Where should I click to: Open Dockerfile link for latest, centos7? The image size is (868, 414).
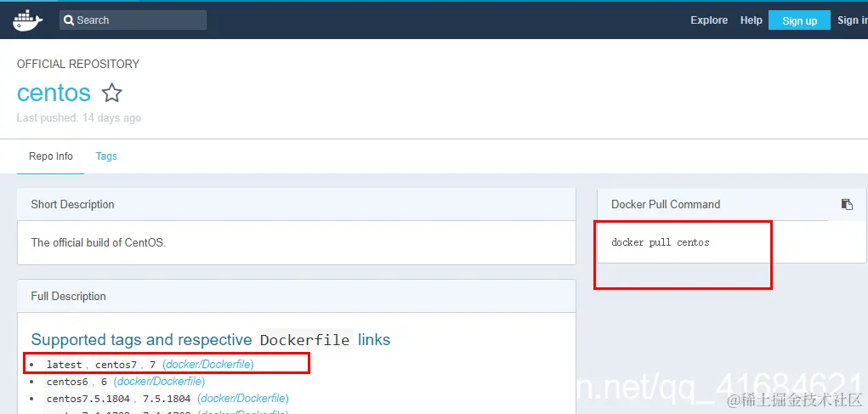coord(208,364)
